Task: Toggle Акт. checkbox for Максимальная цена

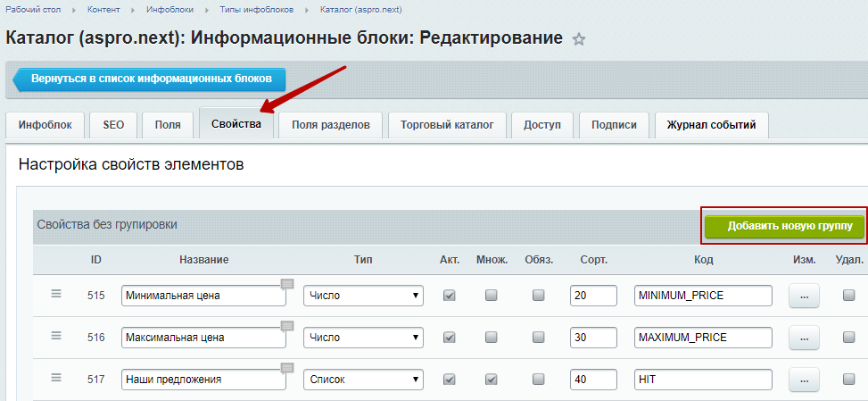Action: tap(450, 338)
